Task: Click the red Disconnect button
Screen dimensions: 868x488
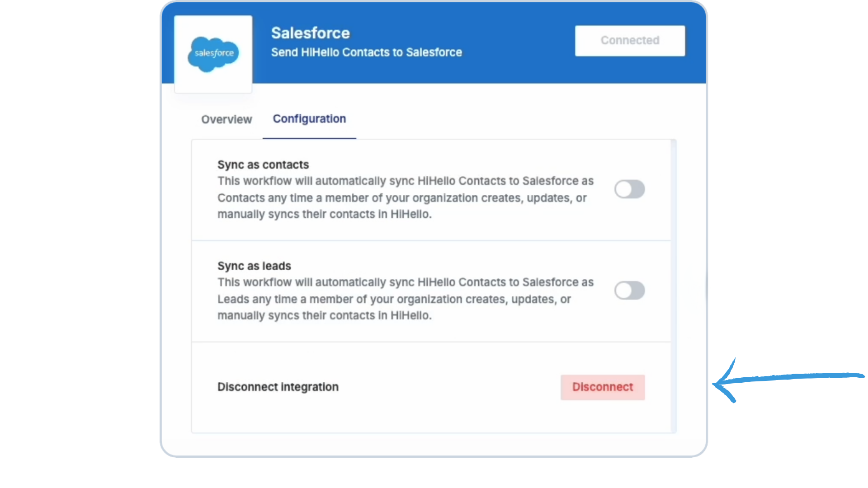Action: pyautogui.click(x=603, y=387)
